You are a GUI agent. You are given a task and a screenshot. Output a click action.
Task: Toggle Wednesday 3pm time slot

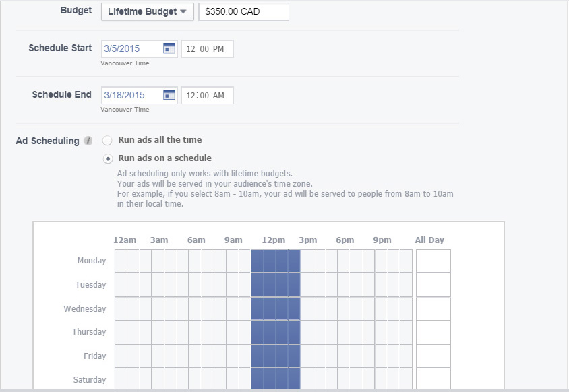point(307,308)
